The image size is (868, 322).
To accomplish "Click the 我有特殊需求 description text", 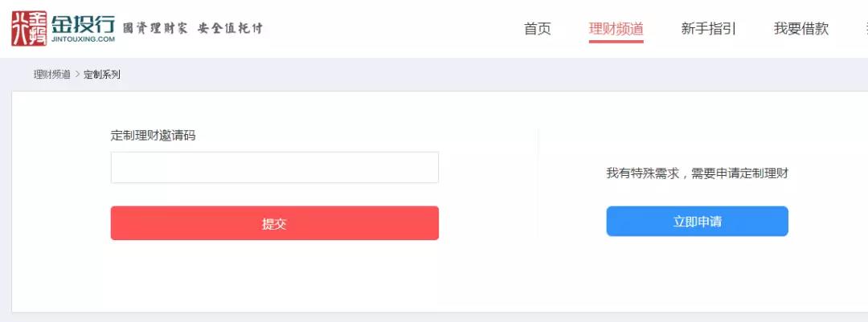I will tap(697, 173).
